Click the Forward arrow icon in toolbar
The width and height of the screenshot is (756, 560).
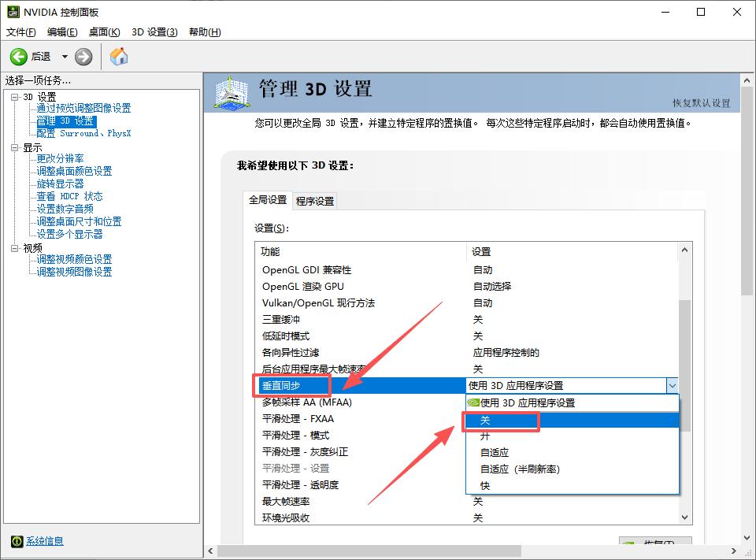(x=83, y=57)
